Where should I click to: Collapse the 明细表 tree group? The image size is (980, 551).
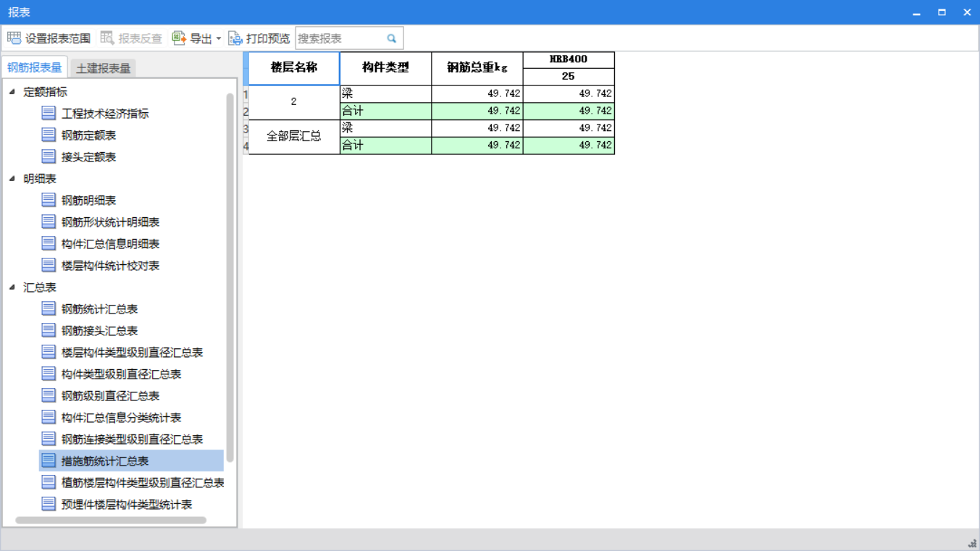click(12, 179)
